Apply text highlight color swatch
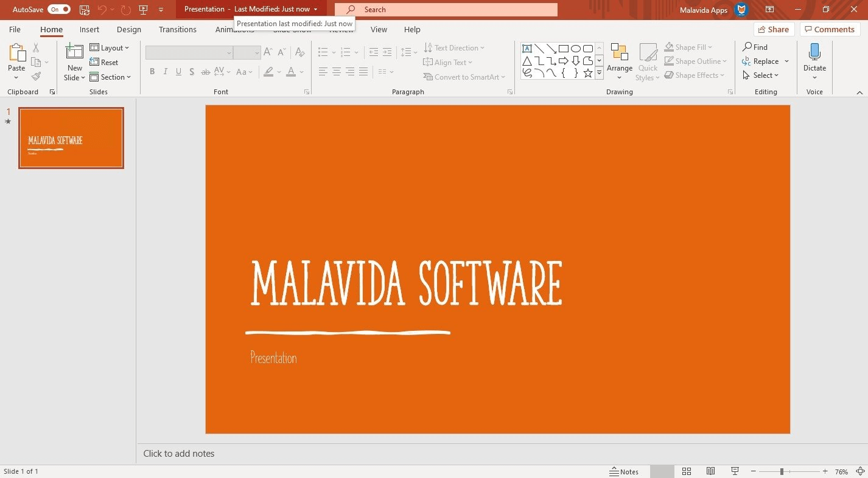 click(268, 72)
